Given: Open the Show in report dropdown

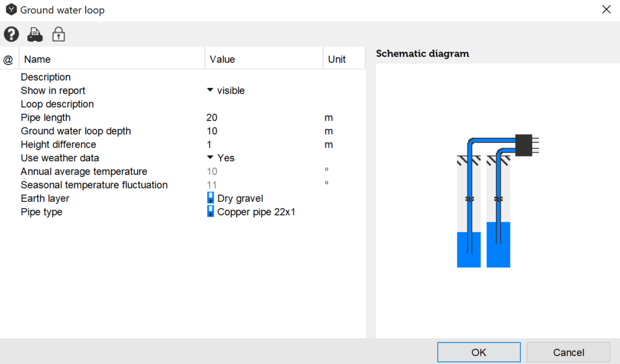Looking at the screenshot, I should pyautogui.click(x=210, y=90).
